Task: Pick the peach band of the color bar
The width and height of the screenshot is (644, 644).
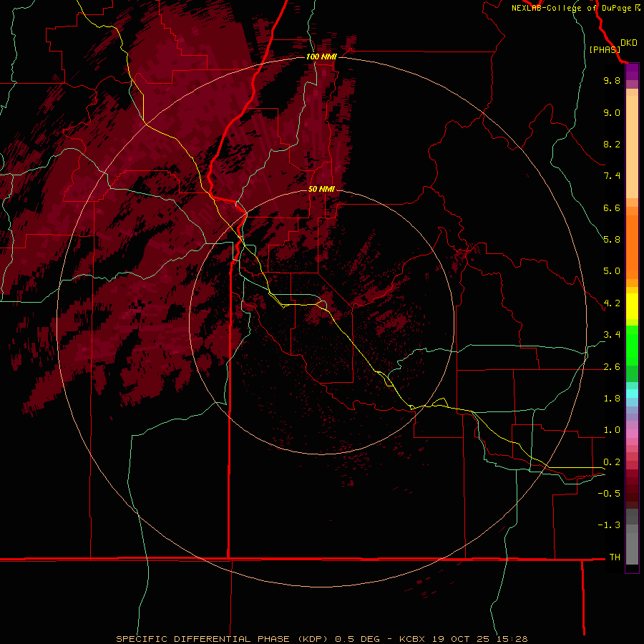Action: (x=632, y=147)
